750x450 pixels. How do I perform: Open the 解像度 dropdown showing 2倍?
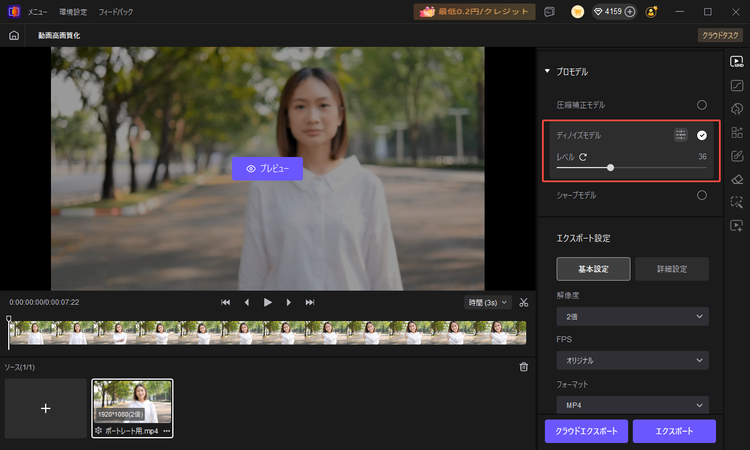[632, 317]
